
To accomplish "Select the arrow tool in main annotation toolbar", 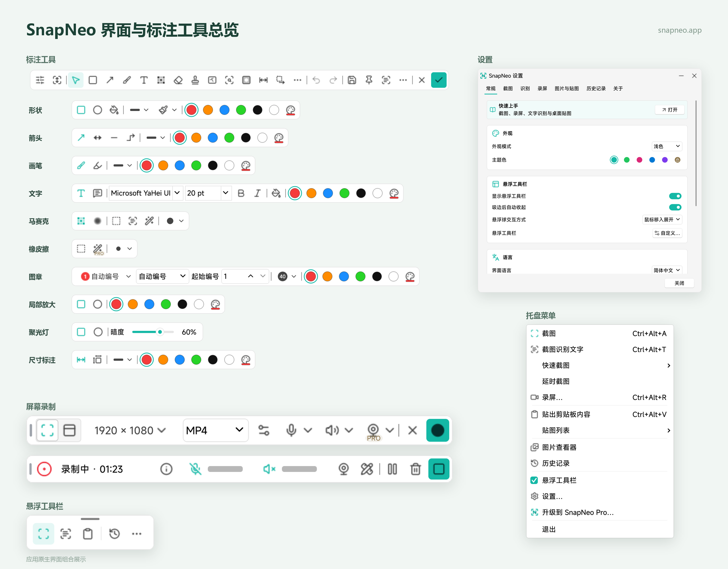I will tap(110, 80).
